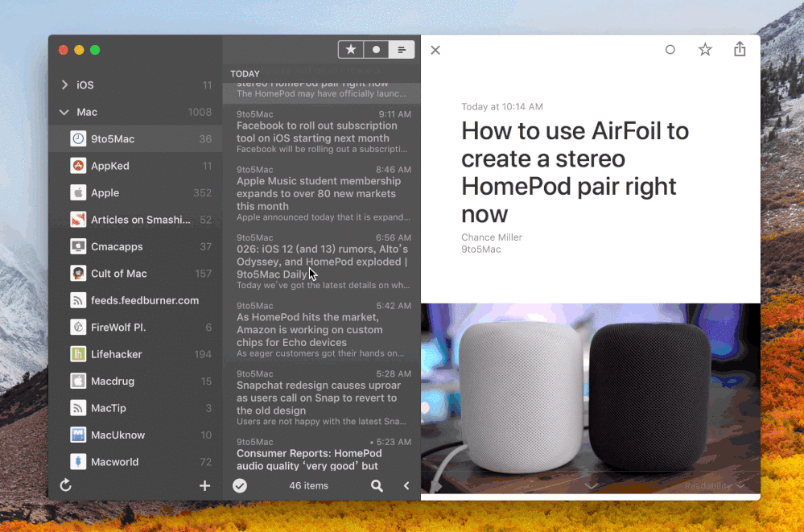
Task: Open the Cmacapps feed
Action: [135, 247]
